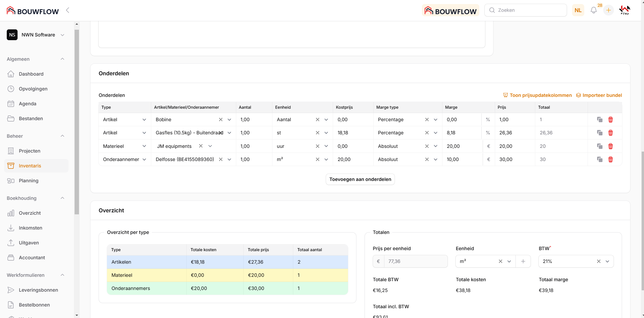The width and height of the screenshot is (644, 318).
Task: Click Toevoegen aan onderdelen button
Action: tap(360, 179)
